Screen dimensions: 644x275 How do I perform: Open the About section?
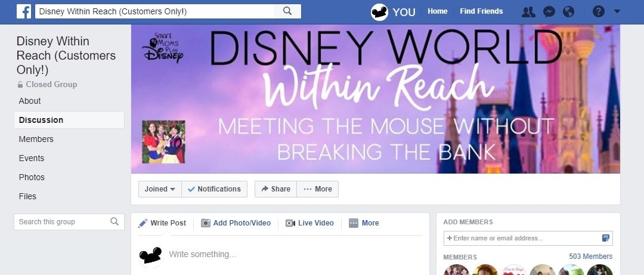click(x=30, y=101)
